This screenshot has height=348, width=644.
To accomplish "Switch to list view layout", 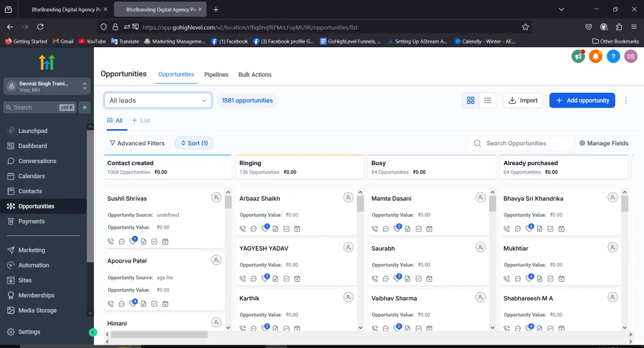I will (x=487, y=100).
